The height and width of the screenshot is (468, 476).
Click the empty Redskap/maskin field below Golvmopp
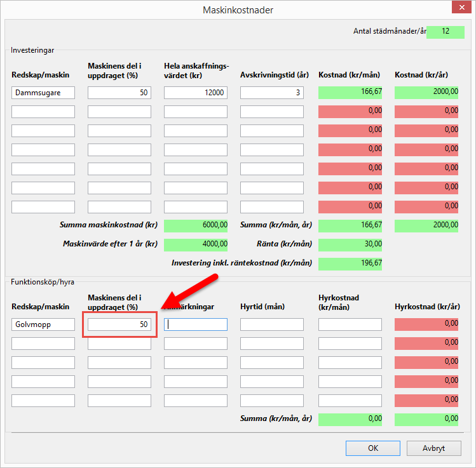(x=43, y=344)
